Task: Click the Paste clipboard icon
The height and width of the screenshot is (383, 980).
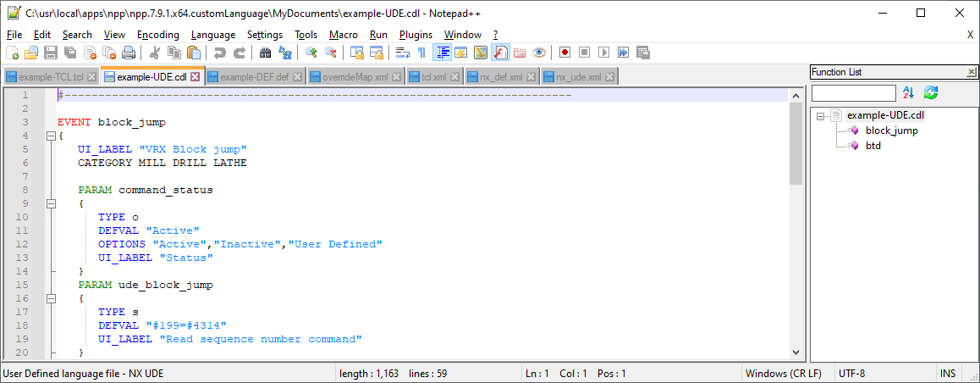Action: click(194, 53)
